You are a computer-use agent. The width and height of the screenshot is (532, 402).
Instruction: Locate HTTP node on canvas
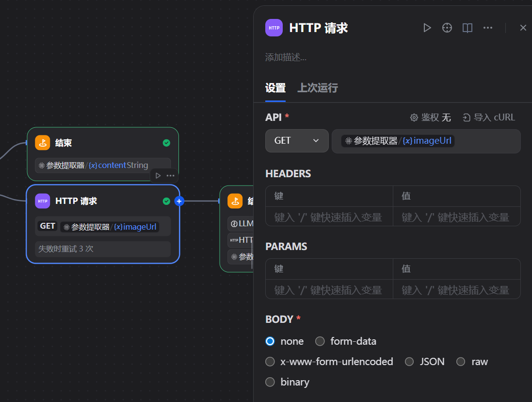tap(447, 28)
